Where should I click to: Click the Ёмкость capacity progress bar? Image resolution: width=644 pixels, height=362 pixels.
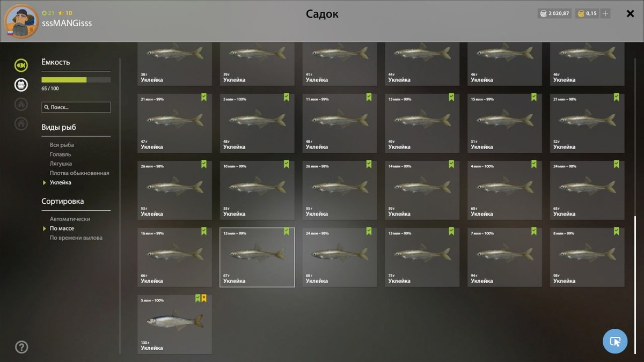tap(76, 80)
